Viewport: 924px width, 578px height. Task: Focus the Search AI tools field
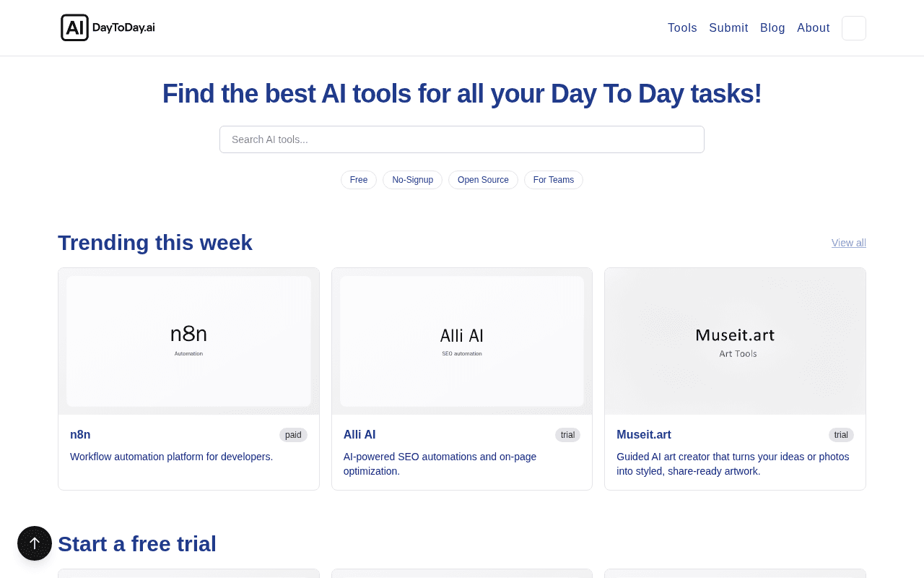462,139
